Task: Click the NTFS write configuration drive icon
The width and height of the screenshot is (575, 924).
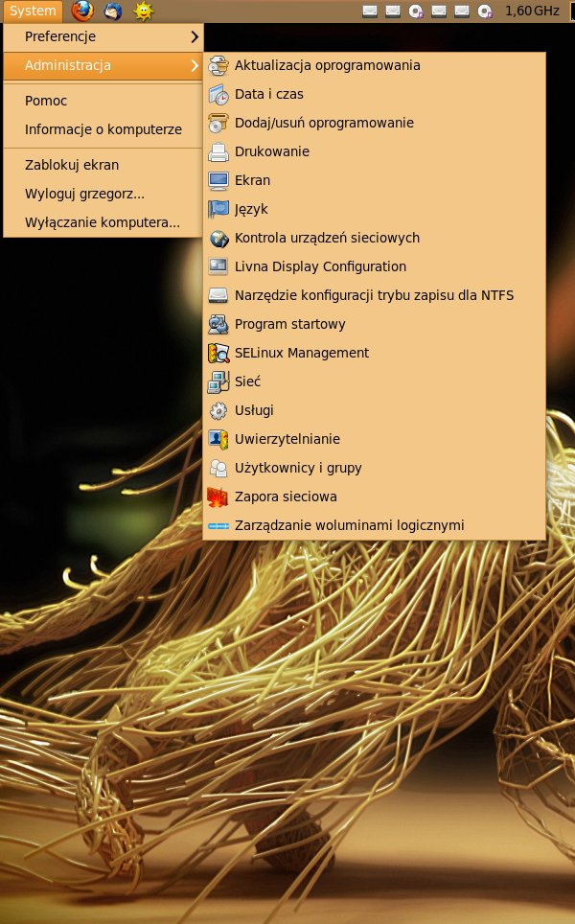Action: 218,296
